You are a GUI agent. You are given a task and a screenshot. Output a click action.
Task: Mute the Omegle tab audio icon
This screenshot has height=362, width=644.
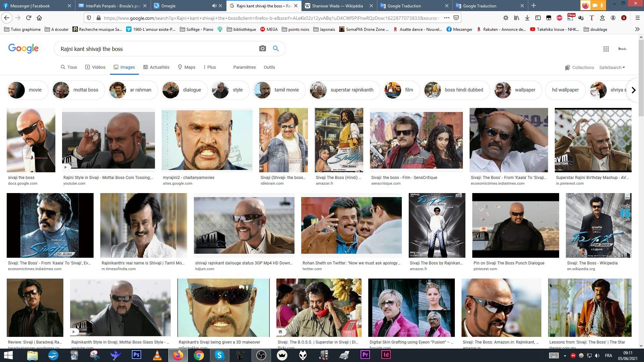(214, 6)
